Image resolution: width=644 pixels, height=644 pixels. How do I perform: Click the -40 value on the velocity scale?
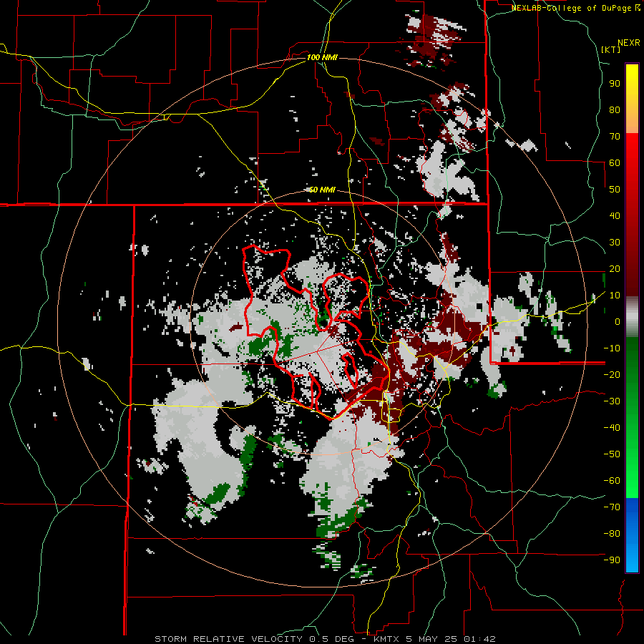coord(612,428)
